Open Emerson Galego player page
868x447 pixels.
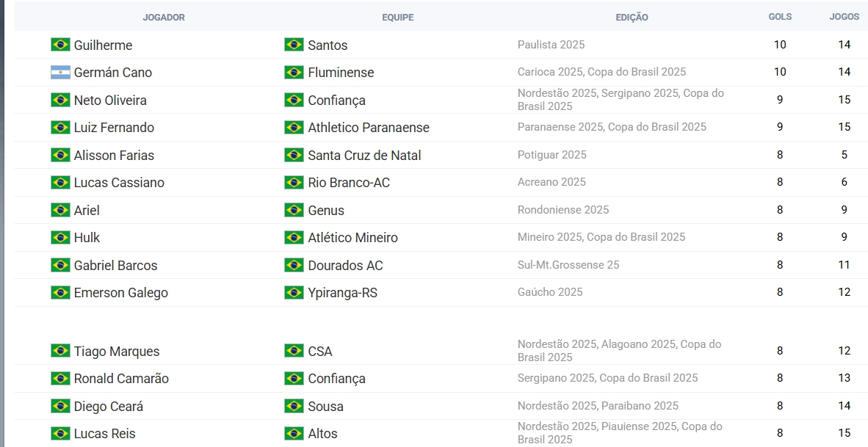point(120,293)
